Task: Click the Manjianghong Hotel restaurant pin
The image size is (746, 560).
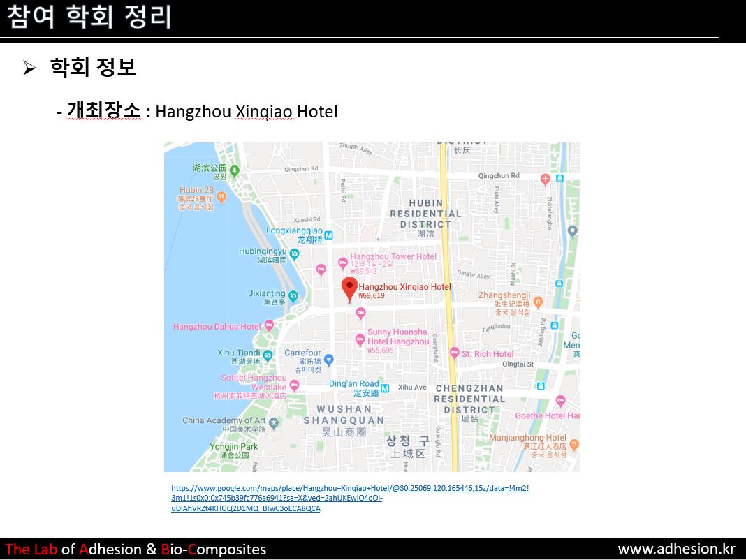Action: pos(573,445)
